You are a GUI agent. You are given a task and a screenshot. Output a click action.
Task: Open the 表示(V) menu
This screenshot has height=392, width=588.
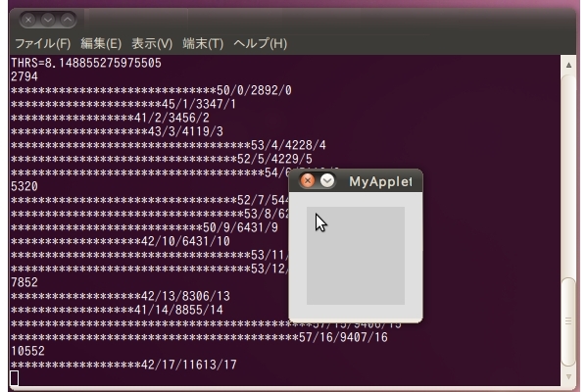152,44
